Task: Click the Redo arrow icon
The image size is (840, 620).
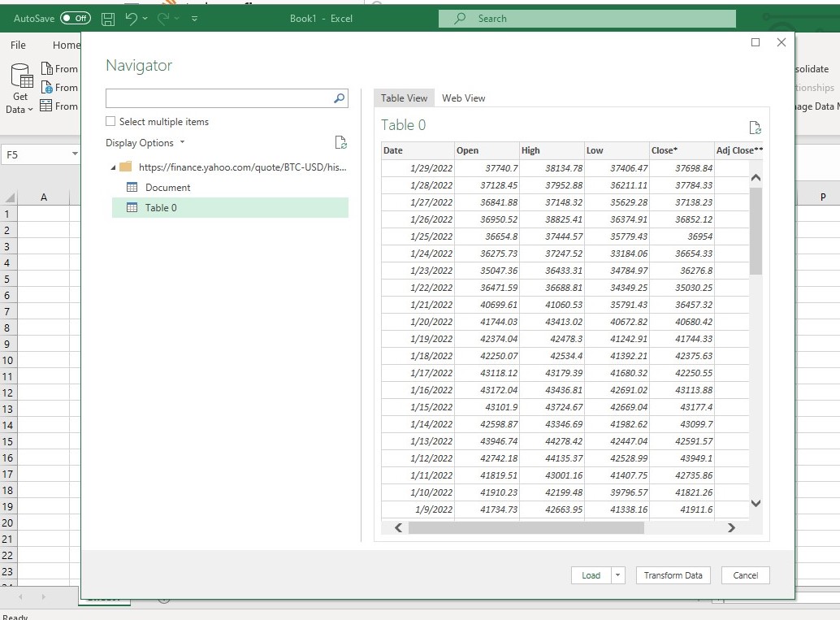Action: click(163, 19)
